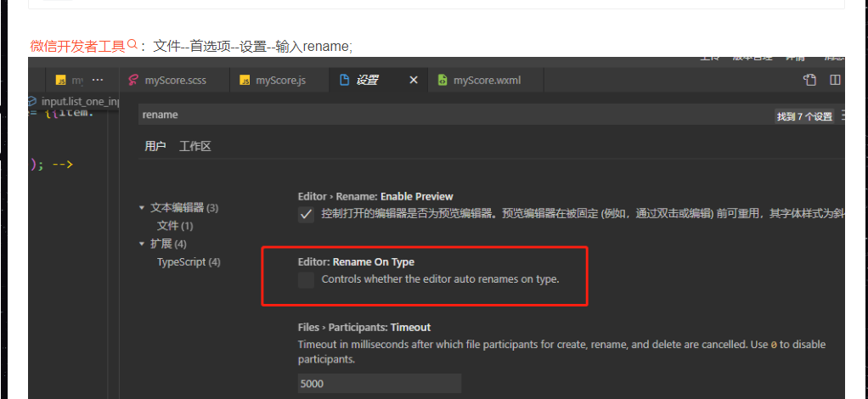
Task: Open the three-dots tab overflow menu
Action: pyautogui.click(x=98, y=81)
